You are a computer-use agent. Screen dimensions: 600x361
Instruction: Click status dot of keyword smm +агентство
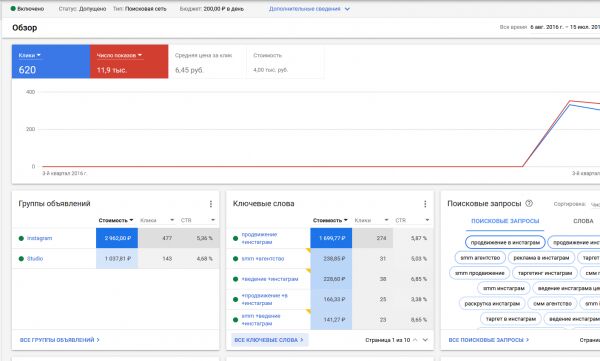click(x=235, y=258)
